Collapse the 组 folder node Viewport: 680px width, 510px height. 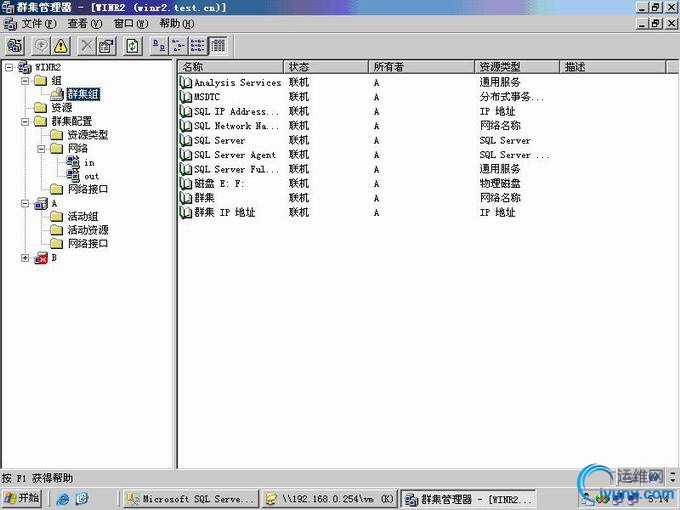(x=25, y=81)
